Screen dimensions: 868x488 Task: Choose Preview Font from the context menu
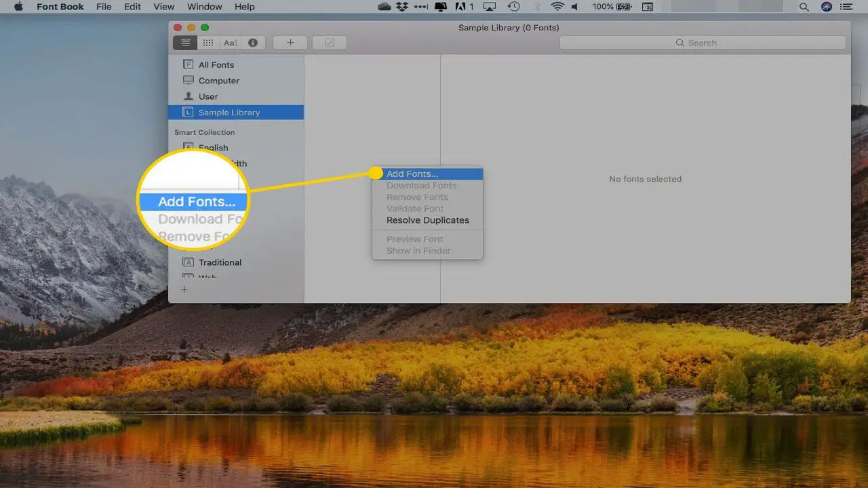[427, 239]
